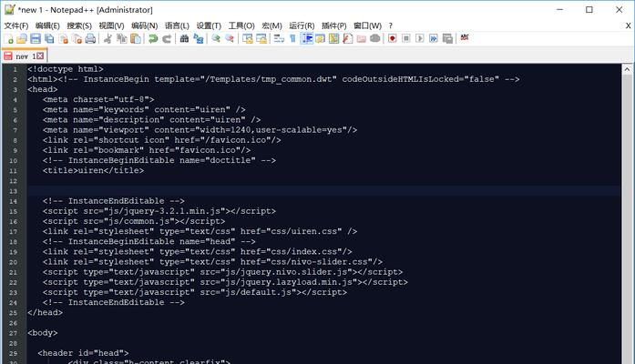The width and height of the screenshot is (635, 364).
Task: Open the 搜索(S) menu
Action: click(79, 25)
